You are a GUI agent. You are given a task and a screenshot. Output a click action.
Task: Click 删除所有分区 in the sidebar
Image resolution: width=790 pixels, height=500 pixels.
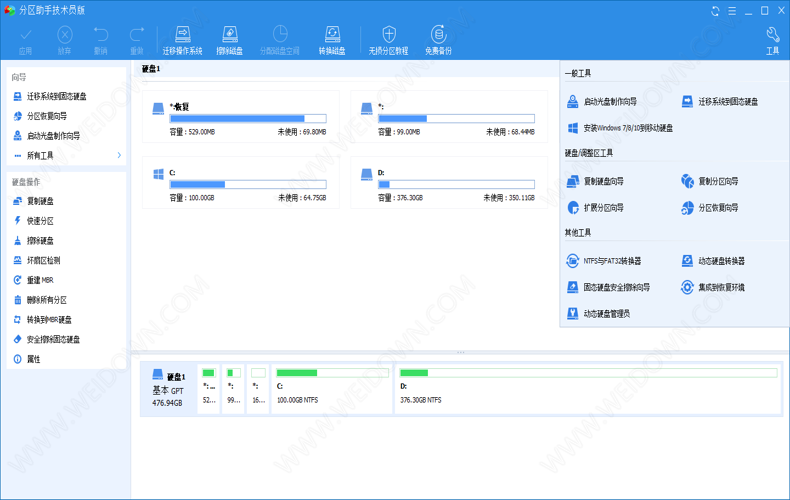[x=40, y=300]
